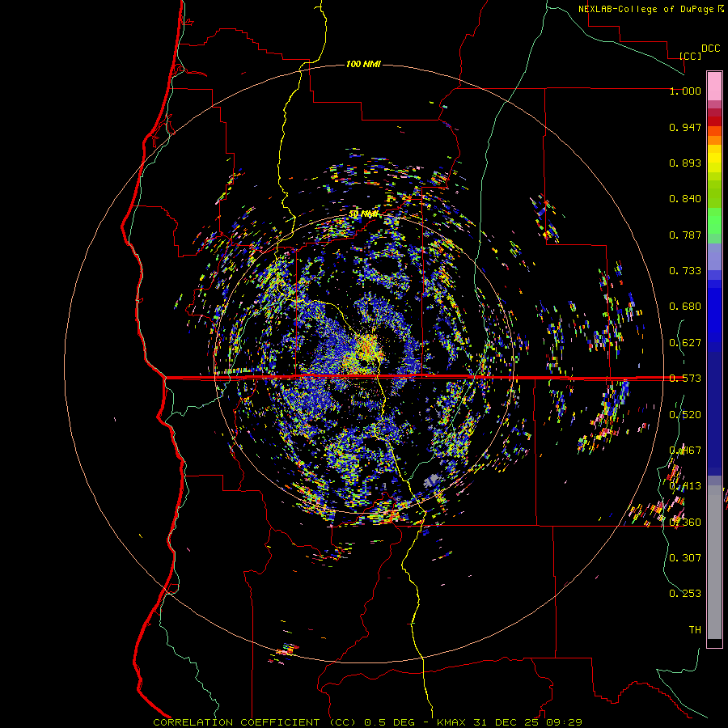Select the 0.573 scale label
Screen dimensions: 728x728
point(685,379)
